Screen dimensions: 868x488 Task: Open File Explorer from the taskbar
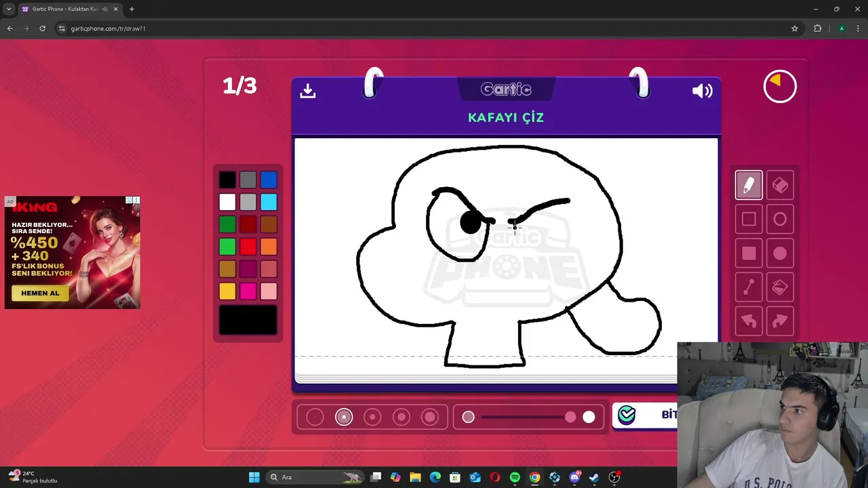pos(415,477)
